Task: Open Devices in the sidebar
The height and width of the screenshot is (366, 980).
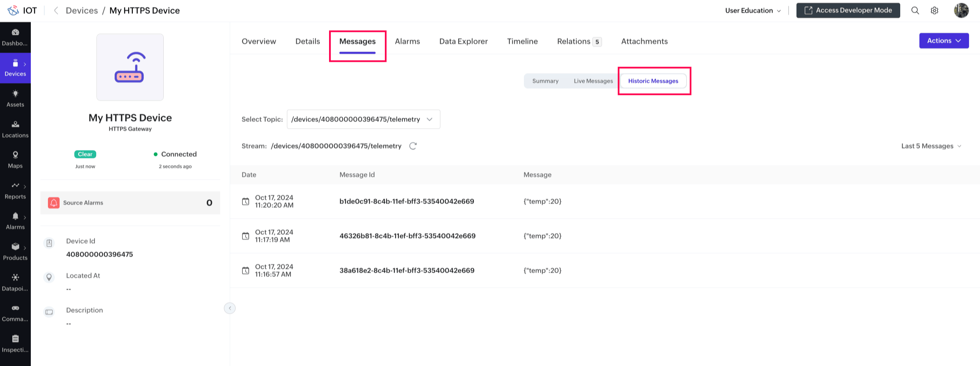Action: point(15,68)
